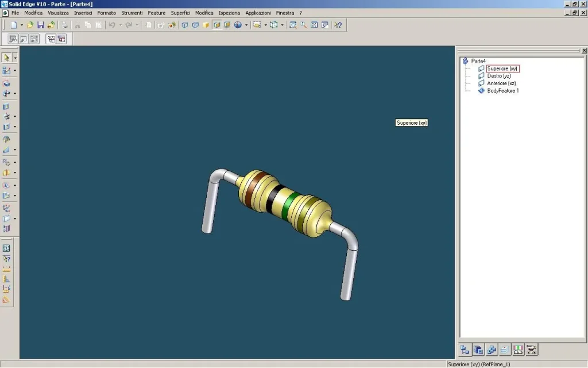Switch to last EdgeBar tab icon
Screen dimensions: 588x368
[x=531, y=350]
